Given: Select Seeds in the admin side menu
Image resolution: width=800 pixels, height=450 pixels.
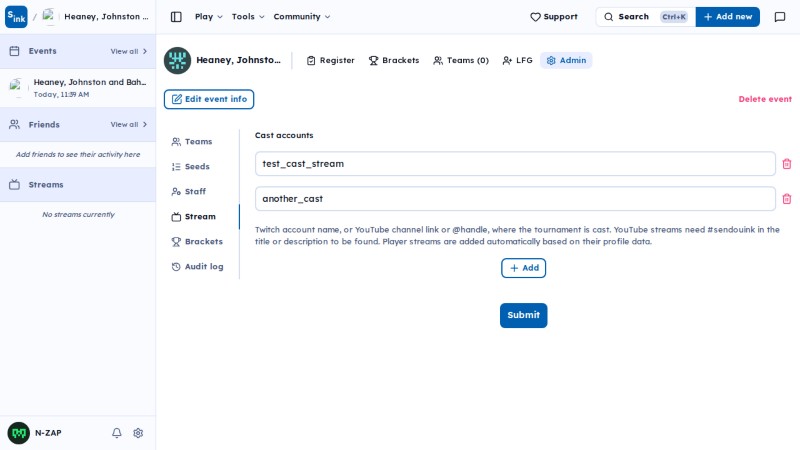Looking at the screenshot, I should pos(191,166).
